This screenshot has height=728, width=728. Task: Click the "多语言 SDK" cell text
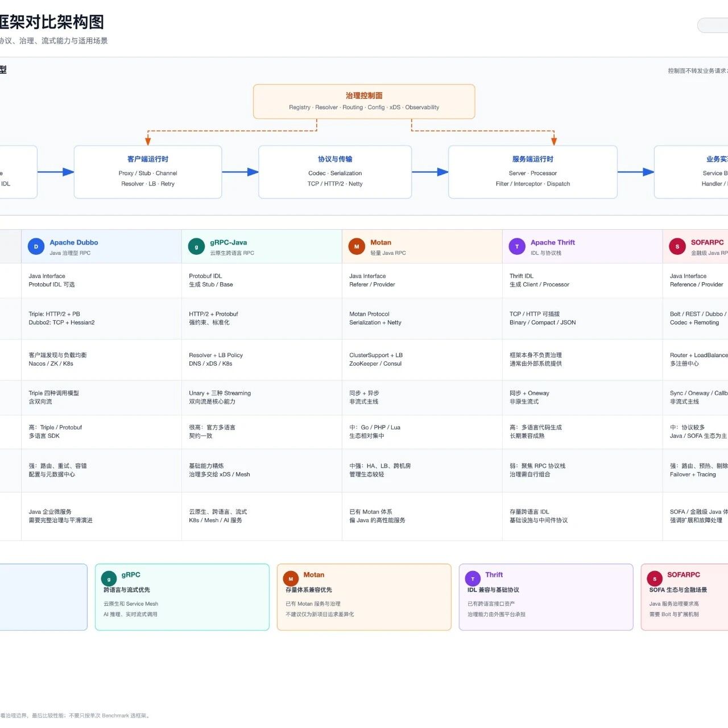point(44,436)
